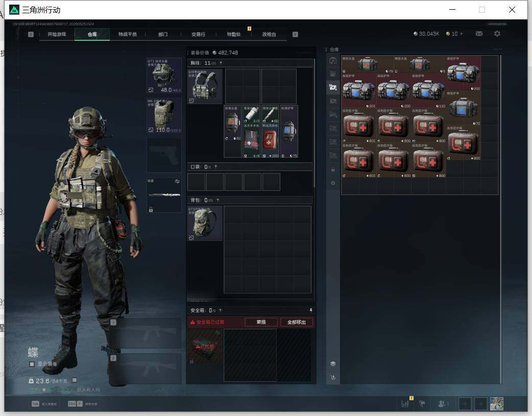This screenshot has width=532, height=416.
Task: Open the settings gear in top bar
Action: pos(497,34)
